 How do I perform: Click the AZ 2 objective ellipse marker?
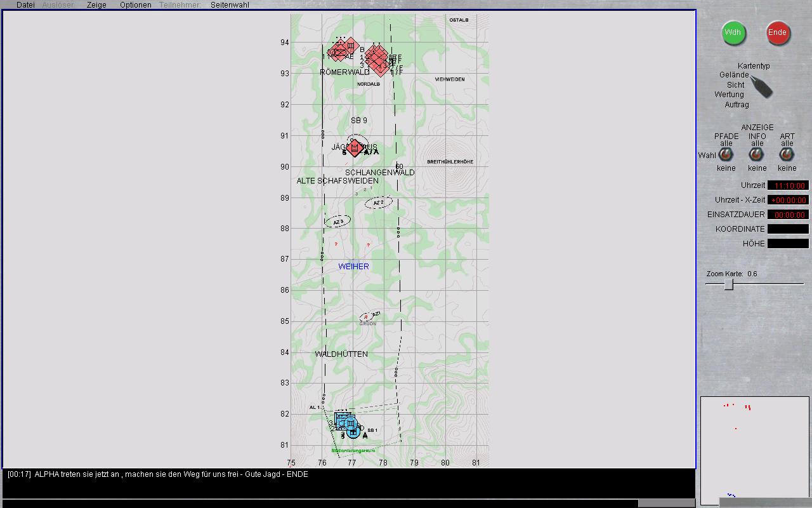(379, 203)
